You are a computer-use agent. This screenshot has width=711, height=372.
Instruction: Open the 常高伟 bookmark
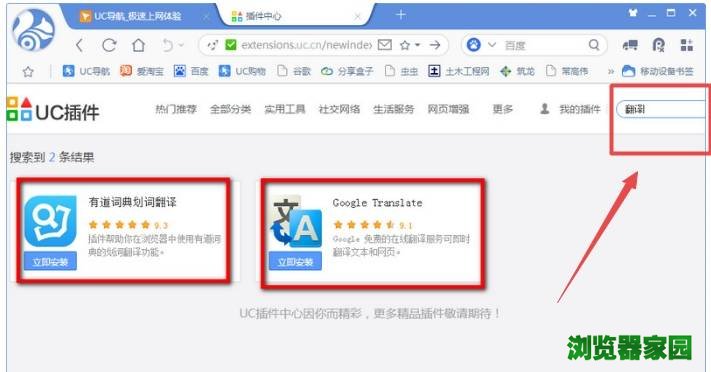567,71
